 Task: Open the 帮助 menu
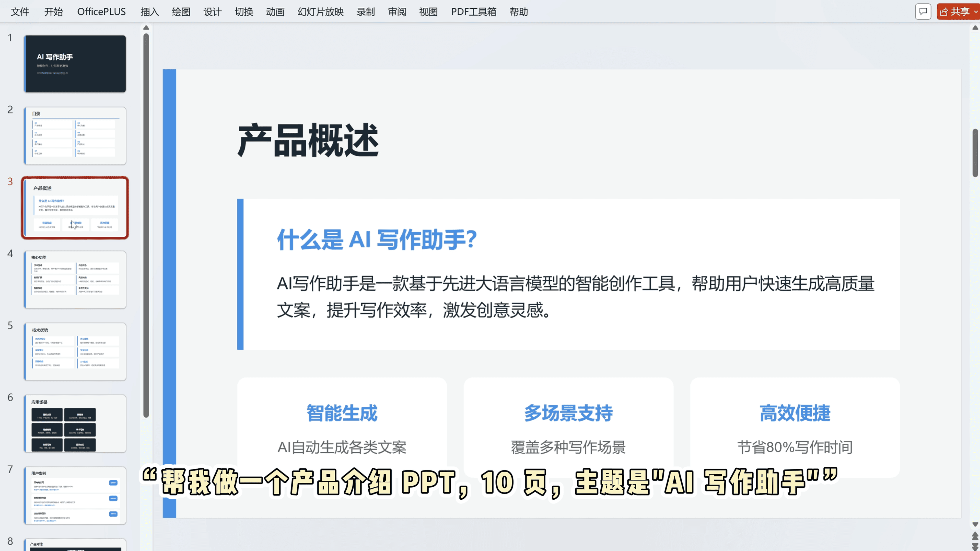(519, 12)
